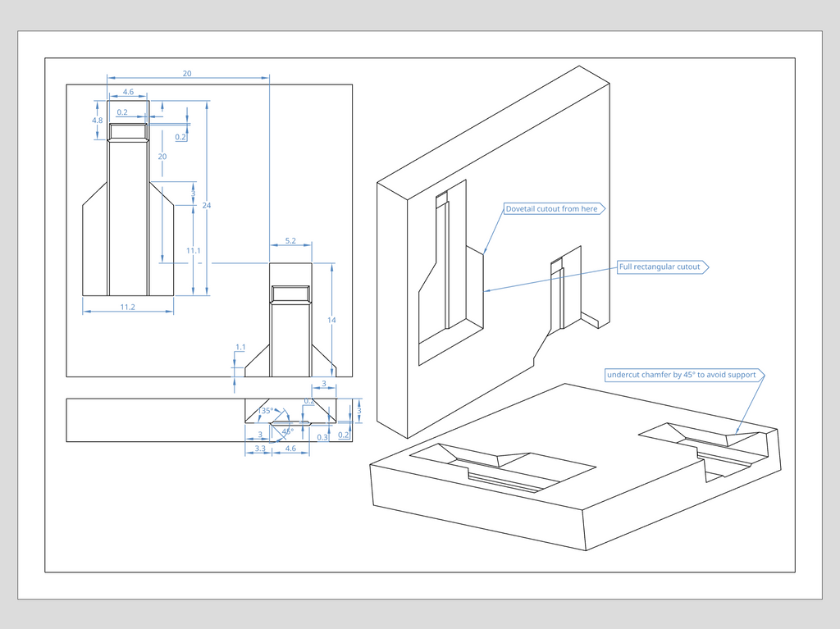Click the bottom section view rectangle
Screen dimensions: 840x629
(x=209, y=420)
